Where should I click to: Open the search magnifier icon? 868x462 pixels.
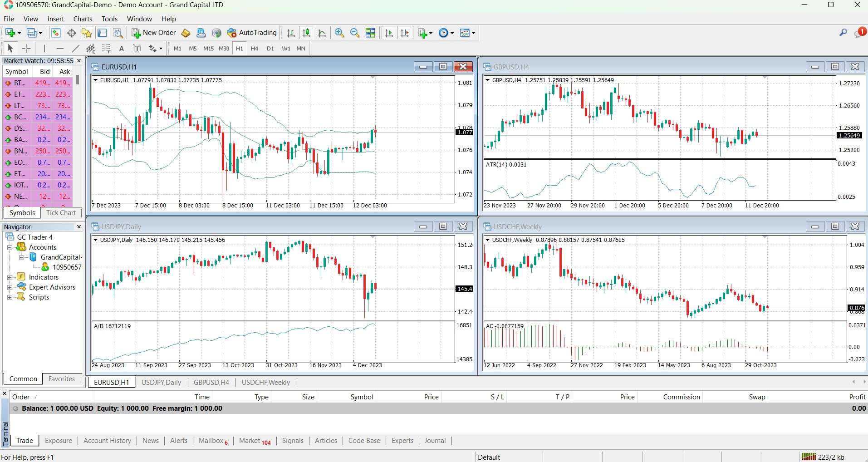843,33
